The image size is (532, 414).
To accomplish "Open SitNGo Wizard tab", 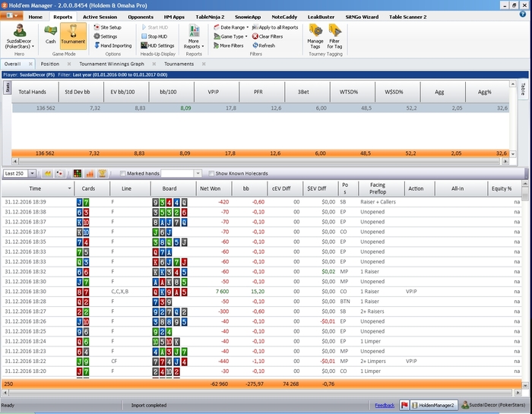I will 362,17.
